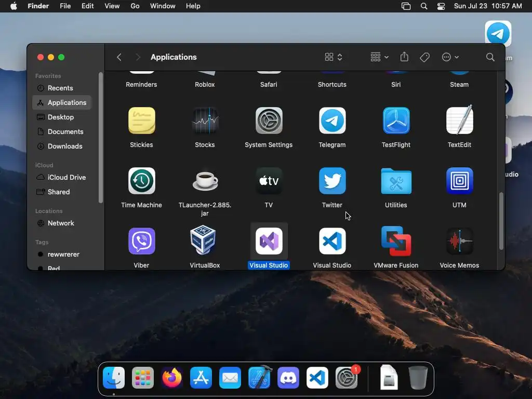Screen dimensions: 532x399
Task: Click the sidebar scrollbar
Action: tap(100, 138)
